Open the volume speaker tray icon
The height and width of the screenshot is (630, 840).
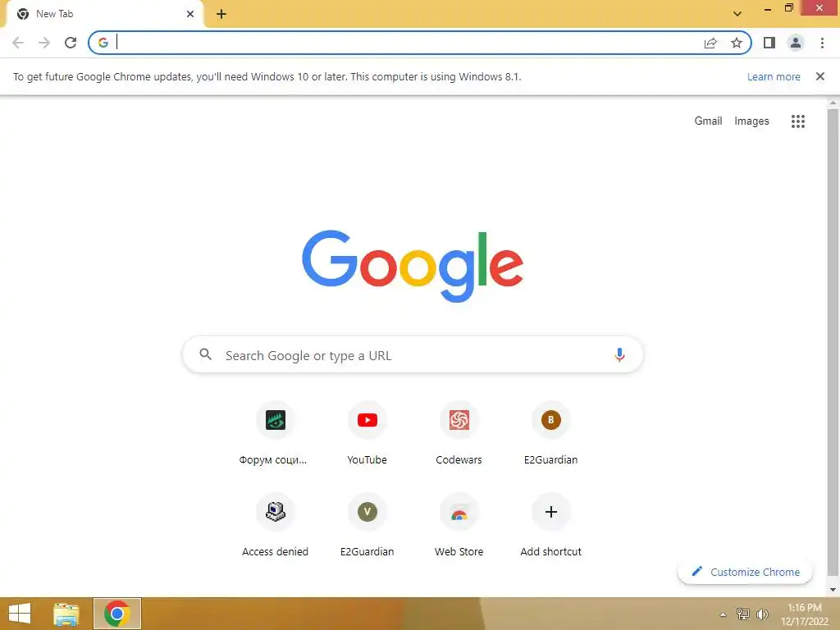coord(762,614)
